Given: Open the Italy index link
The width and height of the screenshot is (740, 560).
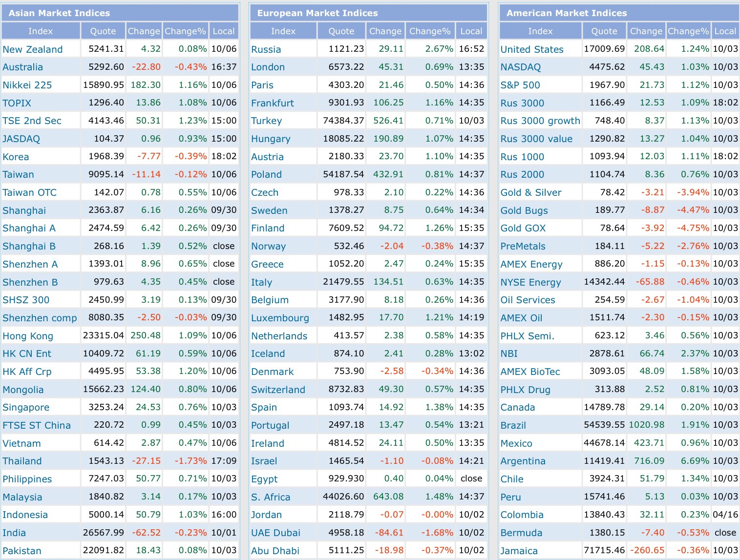Looking at the screenshot, I should click(261, 282).
